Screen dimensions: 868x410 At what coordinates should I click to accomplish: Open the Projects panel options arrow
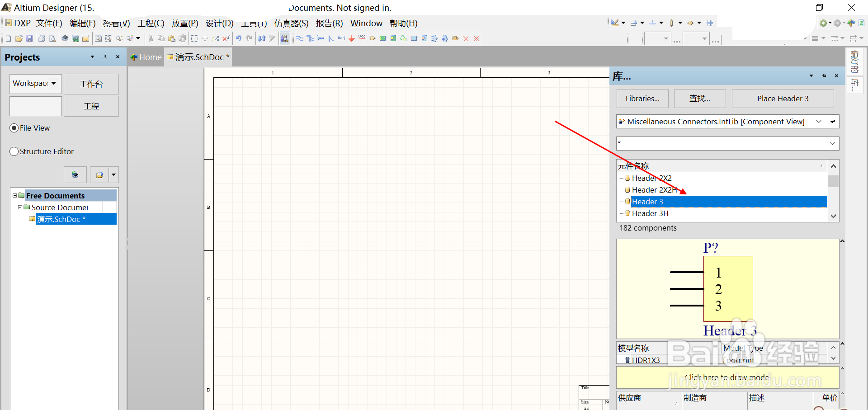[x=92, y=57]
